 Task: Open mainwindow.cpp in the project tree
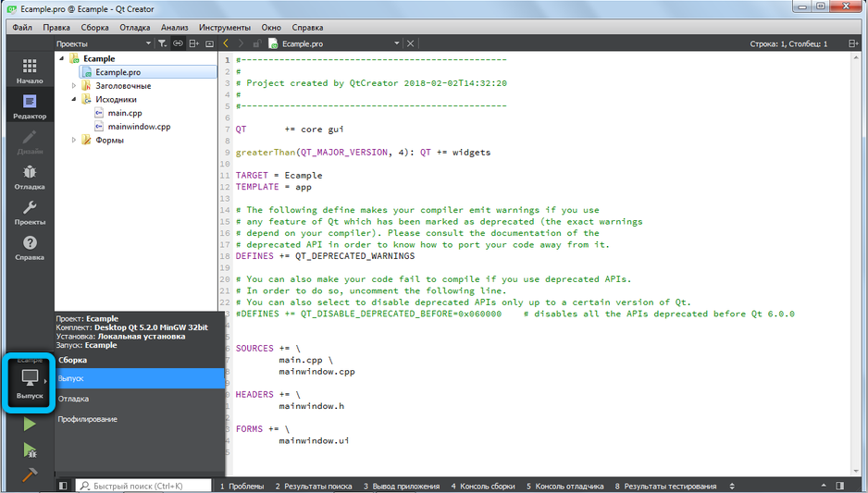pyautogui.click(x=139, y=127)
